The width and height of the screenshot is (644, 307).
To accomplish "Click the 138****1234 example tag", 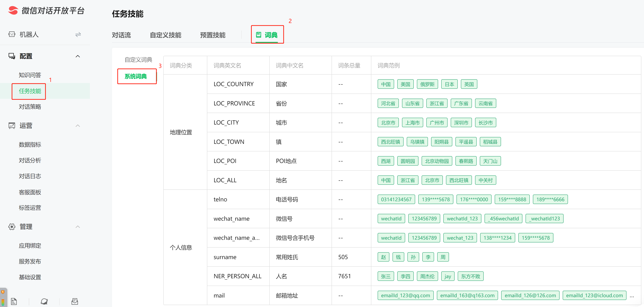I will [498, 238].
